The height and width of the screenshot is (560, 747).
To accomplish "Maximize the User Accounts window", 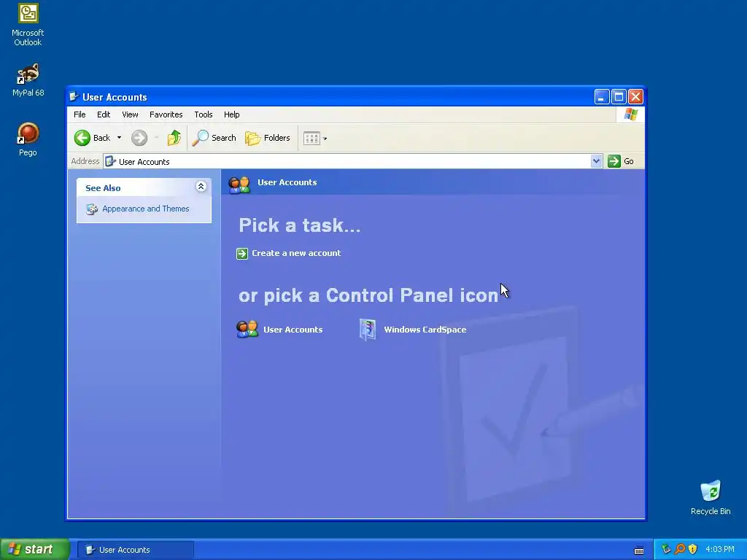I will (x=619, y=97).
